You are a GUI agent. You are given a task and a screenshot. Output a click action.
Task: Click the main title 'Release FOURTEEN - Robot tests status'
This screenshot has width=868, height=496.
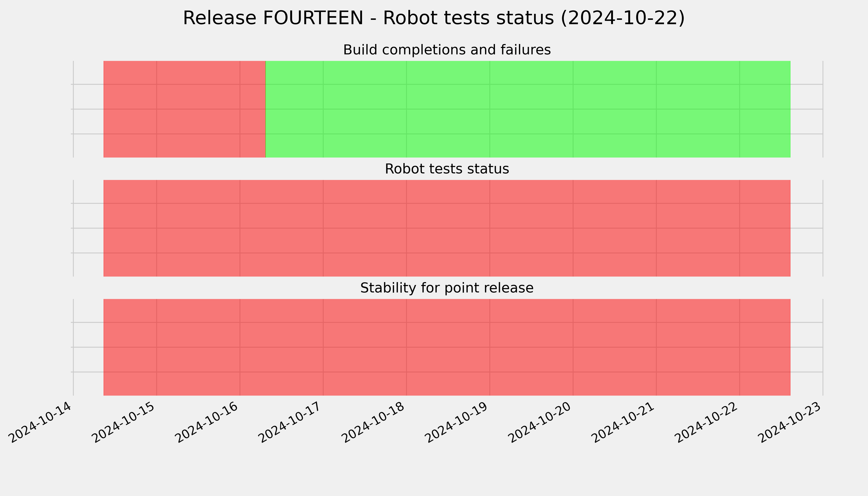pyautogui.click(x=434, y=18)
